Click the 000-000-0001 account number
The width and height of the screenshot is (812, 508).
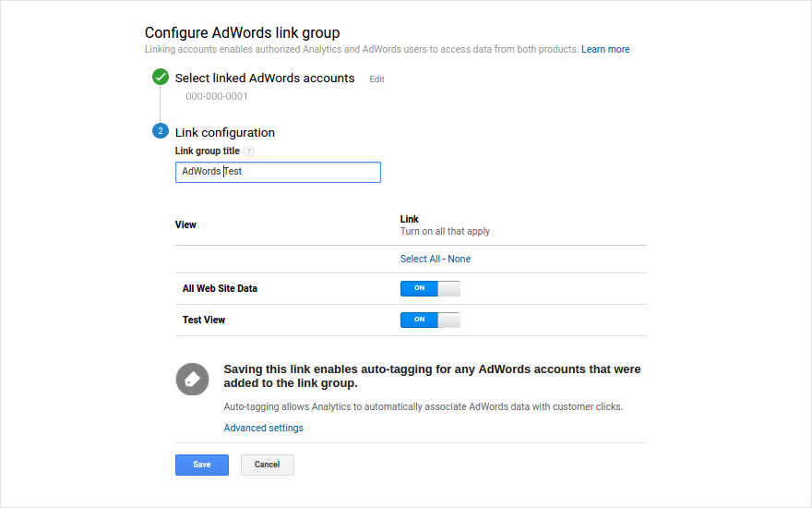[x=217, y=96]
